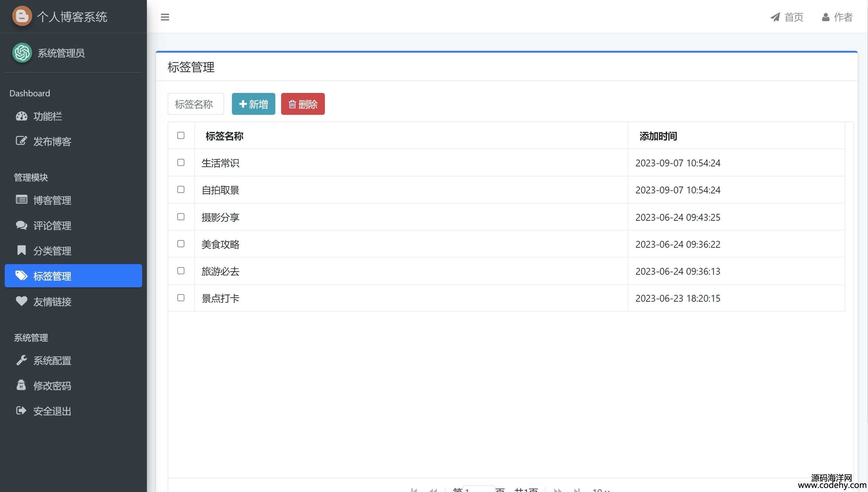
Task: Focus the 标签名称 search input field
Action: (196, 104)
